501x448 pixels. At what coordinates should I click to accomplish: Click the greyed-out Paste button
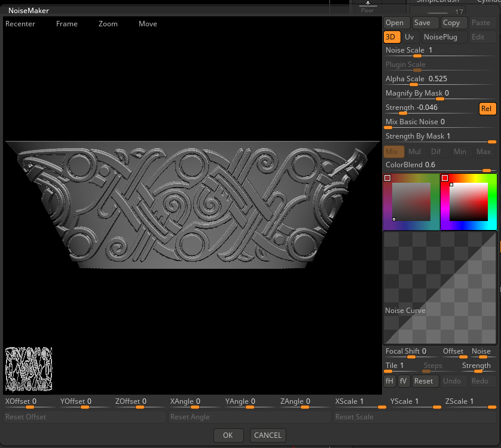[x=482, y=23]
